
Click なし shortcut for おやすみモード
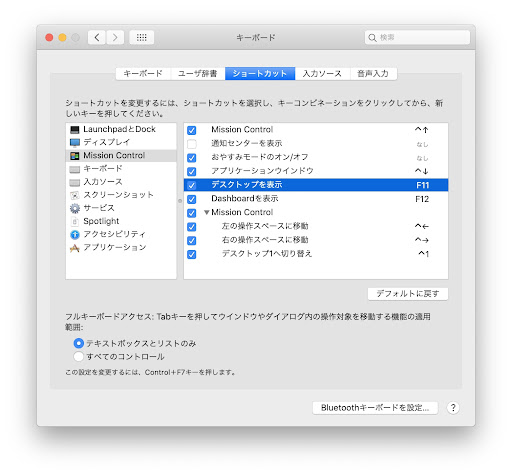[x=422, y=158]
